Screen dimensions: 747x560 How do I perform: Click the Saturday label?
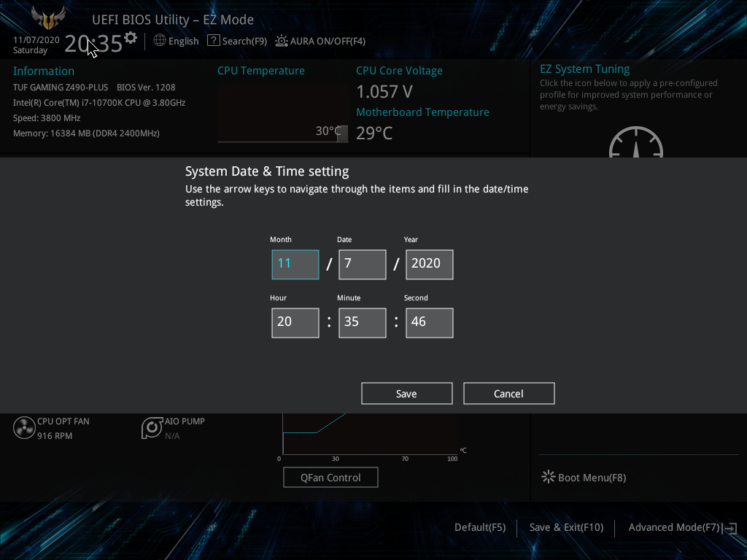pos(30,50)
